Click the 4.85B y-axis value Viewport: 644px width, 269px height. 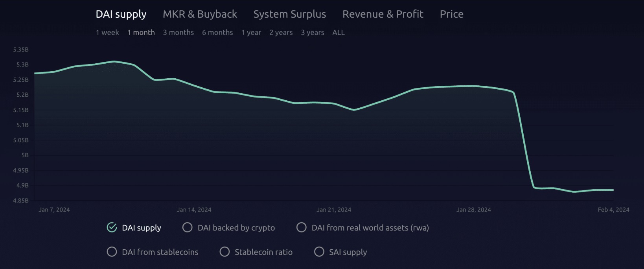[x=21, y=201]
